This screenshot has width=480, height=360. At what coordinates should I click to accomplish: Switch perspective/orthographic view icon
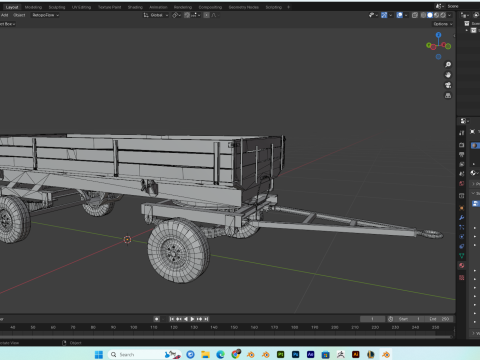click(448, 96)
